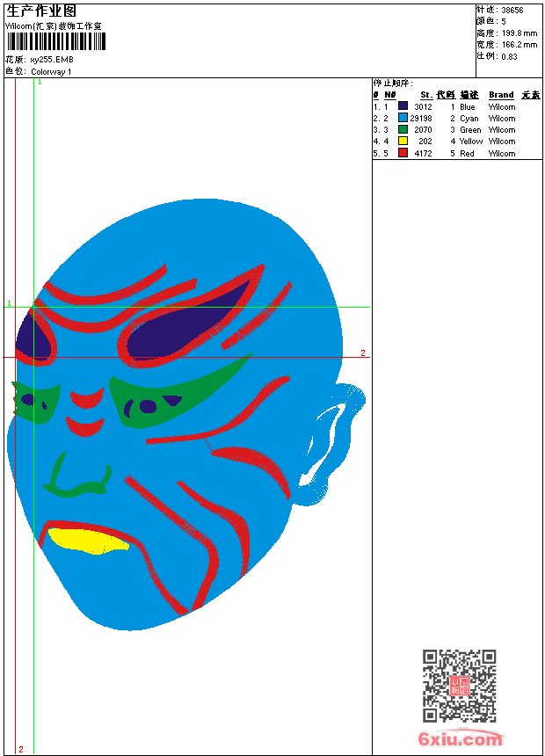
Task: Click stitch count 29198 in the Cyan row
Action: pos(421,118)
